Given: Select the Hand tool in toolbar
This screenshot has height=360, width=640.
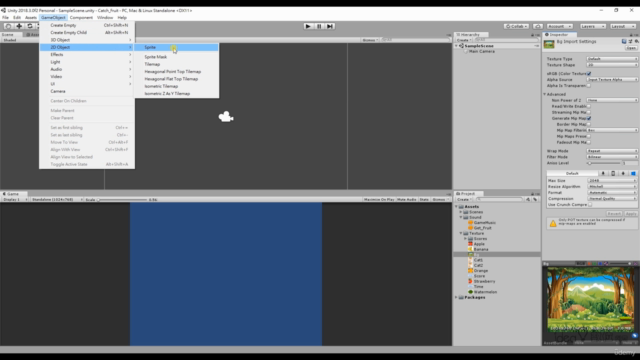Looking at the screenshot, I should [x=8, y=26].
